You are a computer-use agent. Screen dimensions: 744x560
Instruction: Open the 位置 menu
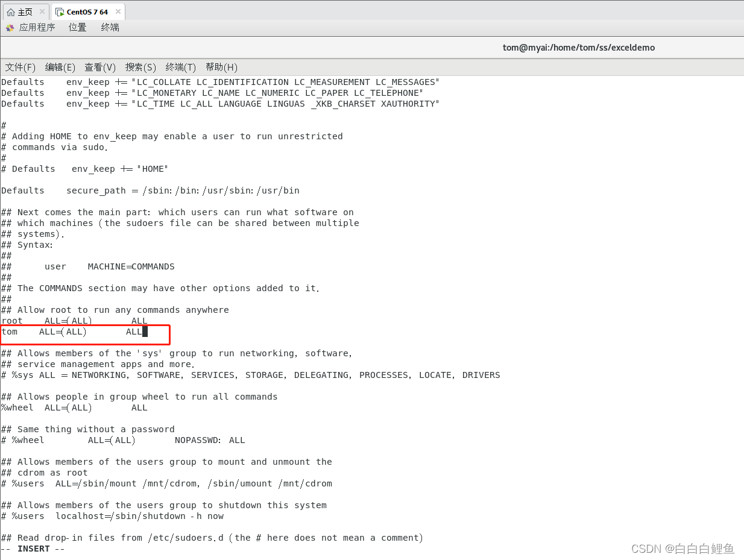(x=77, y=27)
